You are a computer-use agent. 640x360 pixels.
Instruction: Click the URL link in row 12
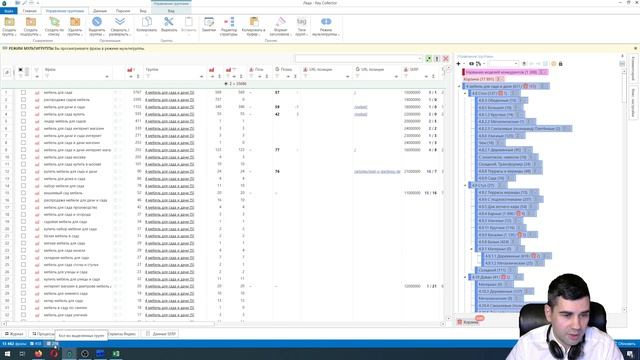click(377, 171)
